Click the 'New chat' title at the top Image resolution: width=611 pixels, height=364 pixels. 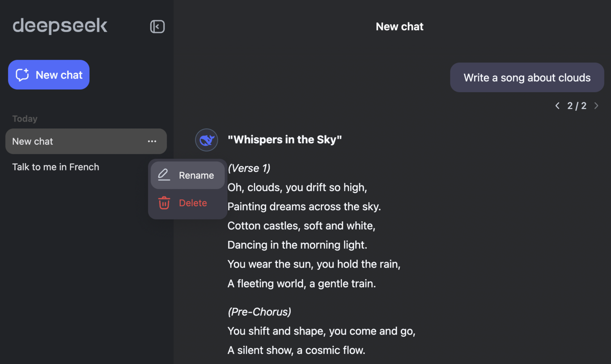(x=399, y=26)
